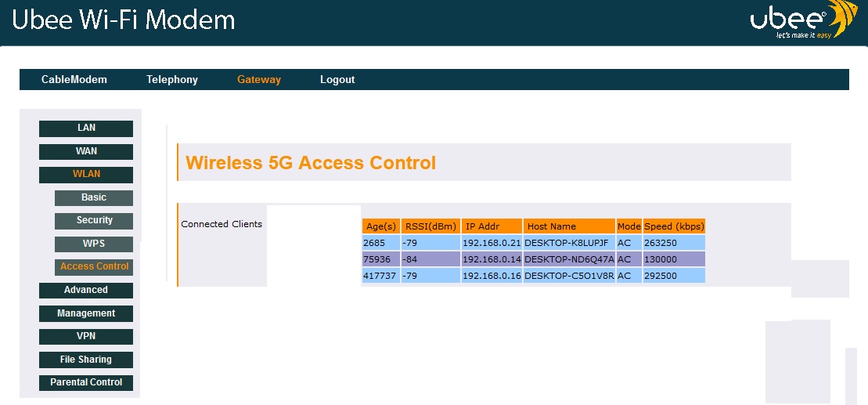Select the 192.168.0.14 IP address cell
The image size is (868, 405).
492,259
